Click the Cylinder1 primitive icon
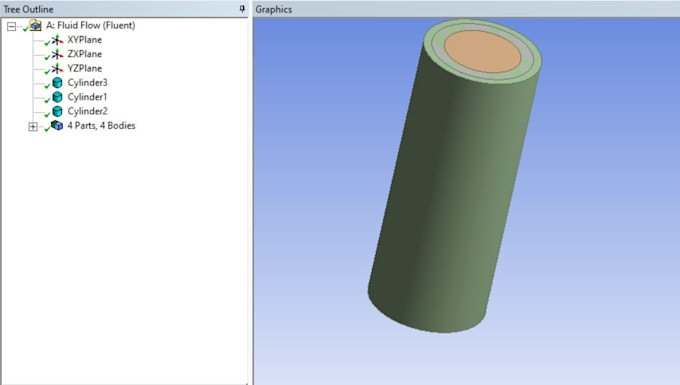Screen dimensions: 680x385 pyautogui.click(x=57, y=97)
